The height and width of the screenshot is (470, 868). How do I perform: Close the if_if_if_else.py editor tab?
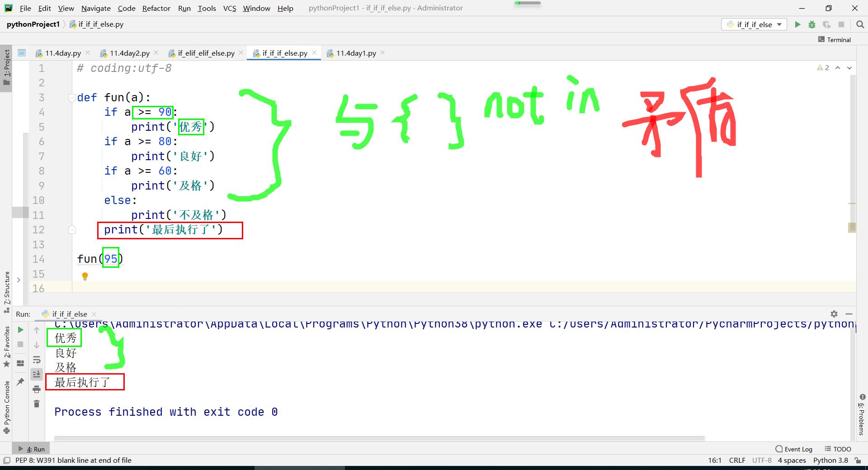[x=314, y=53]
